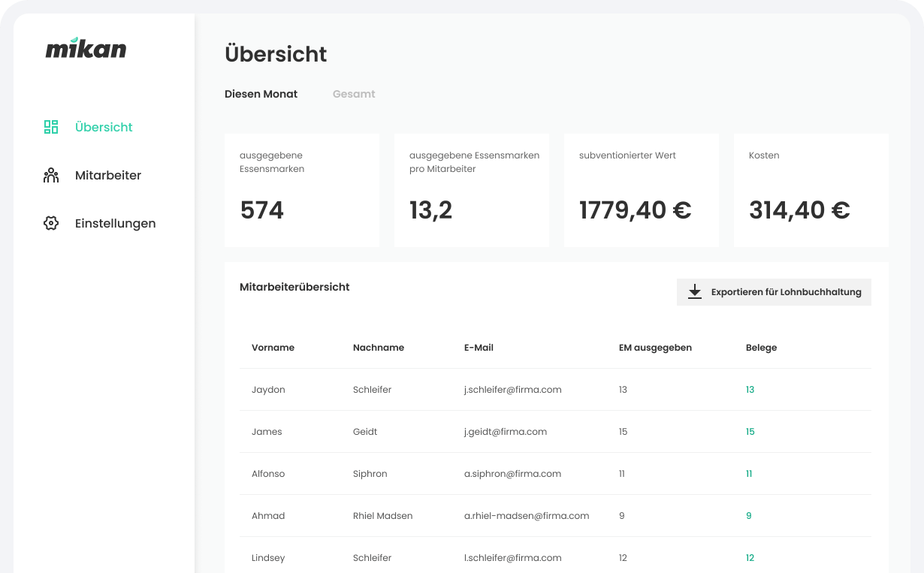The width and height of the screenshot is (924, 573).
Task: Click the E-Mail column header
Action: [479, 348]
